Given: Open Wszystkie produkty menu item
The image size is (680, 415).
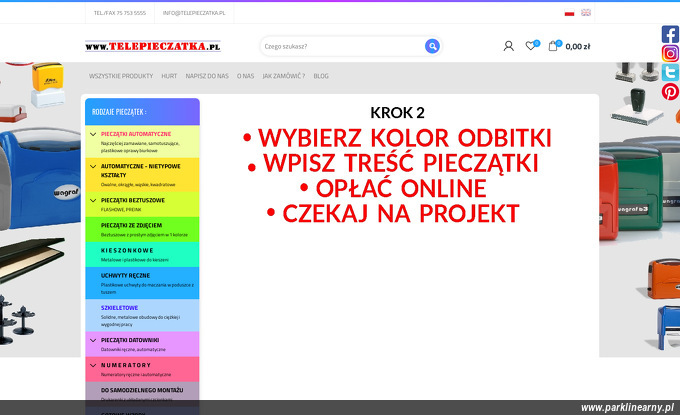Looking at the screenshot, I should [121, 76].
